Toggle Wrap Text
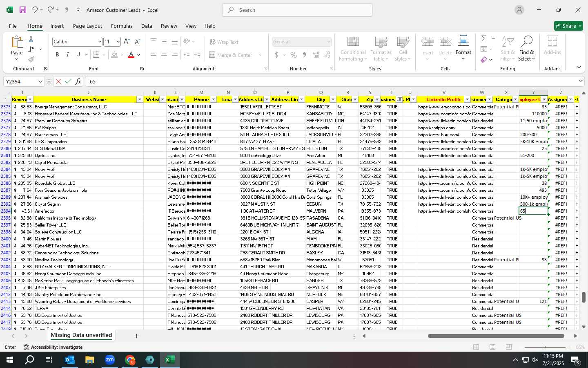Viewport: 588px width, 368px height. (x=224, y=42)
